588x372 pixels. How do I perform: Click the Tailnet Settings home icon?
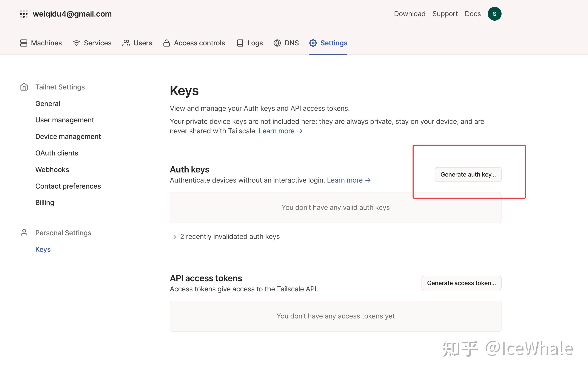click(24, 87)
